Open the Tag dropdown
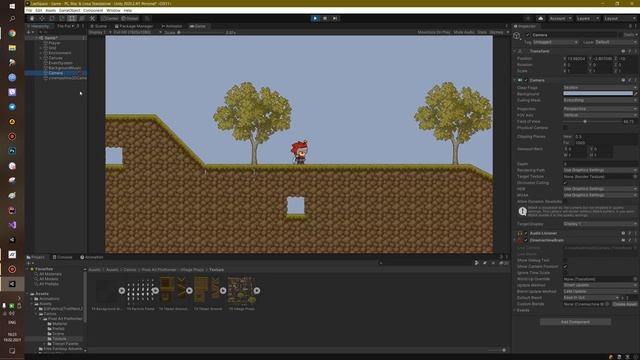The width and height of the screenshot is (640, 360). 555,42
